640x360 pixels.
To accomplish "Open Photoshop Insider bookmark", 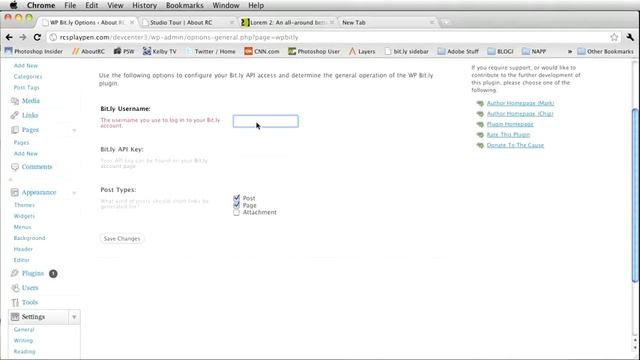I will click(x=34, y=51).
